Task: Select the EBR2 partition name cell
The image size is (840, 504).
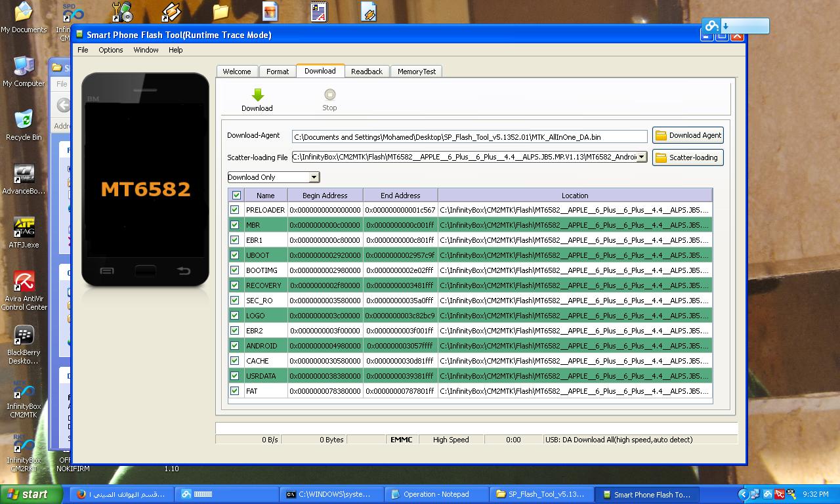Action: pos(266,331)
